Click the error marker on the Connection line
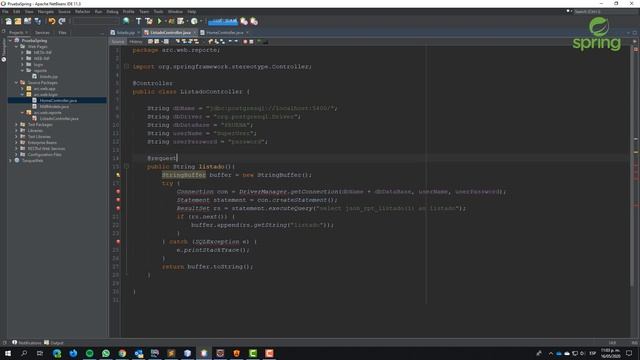This screenshot has height=360, width=640. coord(118,191)
